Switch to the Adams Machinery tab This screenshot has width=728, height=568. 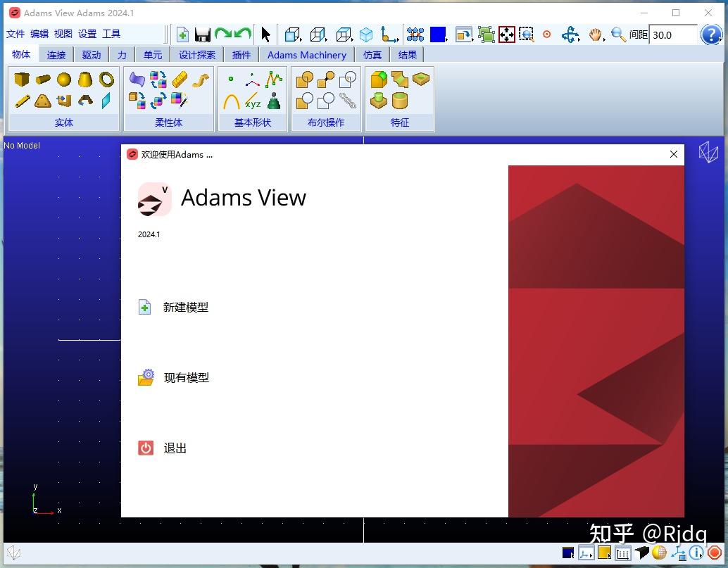pyautogui.click(x=307, y=54)
